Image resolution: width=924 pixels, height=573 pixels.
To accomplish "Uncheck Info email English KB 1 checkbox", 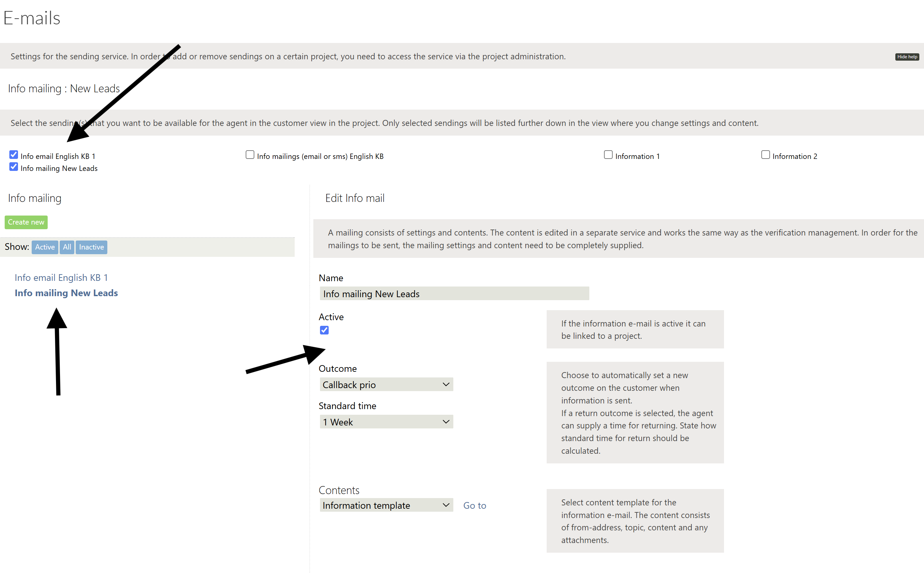I will (x=14, y=155).
